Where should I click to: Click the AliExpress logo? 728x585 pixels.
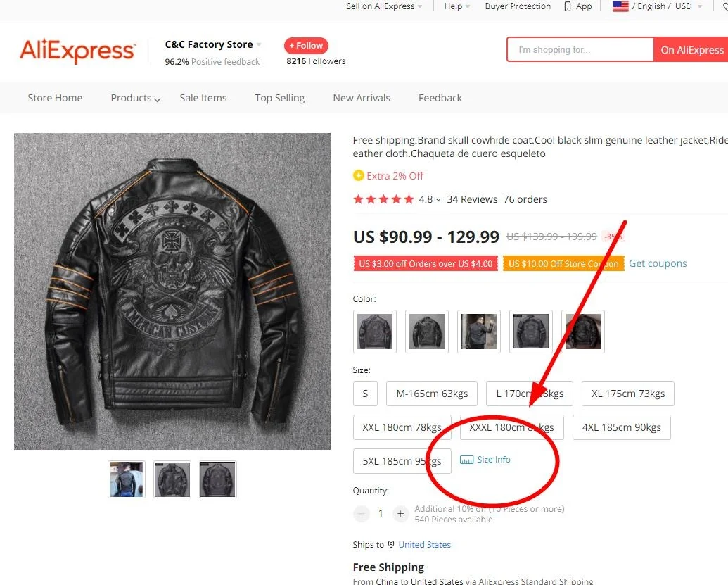tap(77, 51)
